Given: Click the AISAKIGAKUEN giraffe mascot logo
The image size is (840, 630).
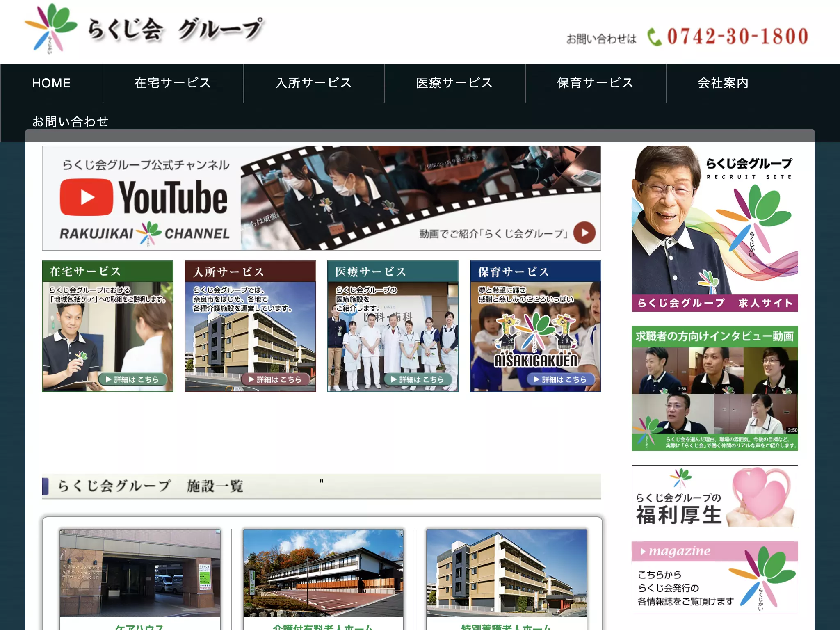Looking at the screenshot, I should tap(536, 340).
